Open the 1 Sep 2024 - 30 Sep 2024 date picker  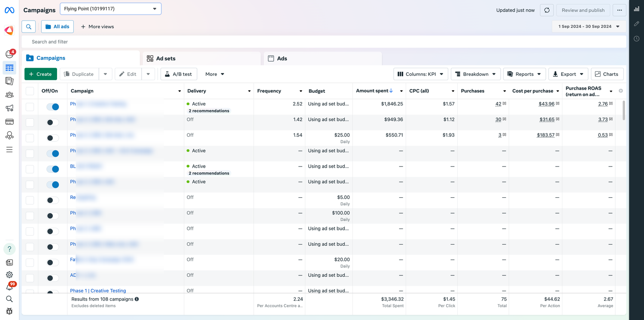point(589,27)
